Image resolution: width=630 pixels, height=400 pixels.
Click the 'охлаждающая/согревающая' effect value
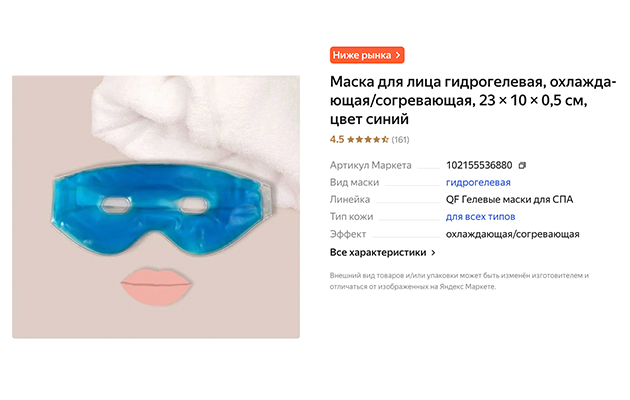click(513, 234)
